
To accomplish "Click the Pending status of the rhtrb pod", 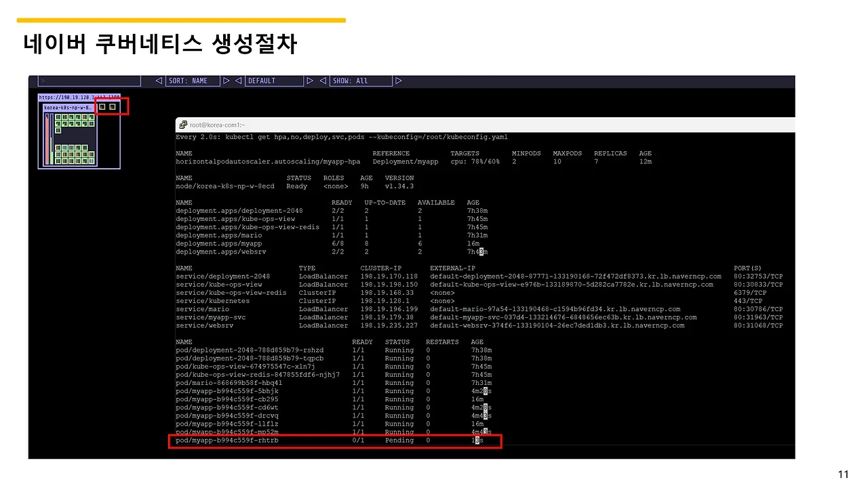I will [399, 441].
